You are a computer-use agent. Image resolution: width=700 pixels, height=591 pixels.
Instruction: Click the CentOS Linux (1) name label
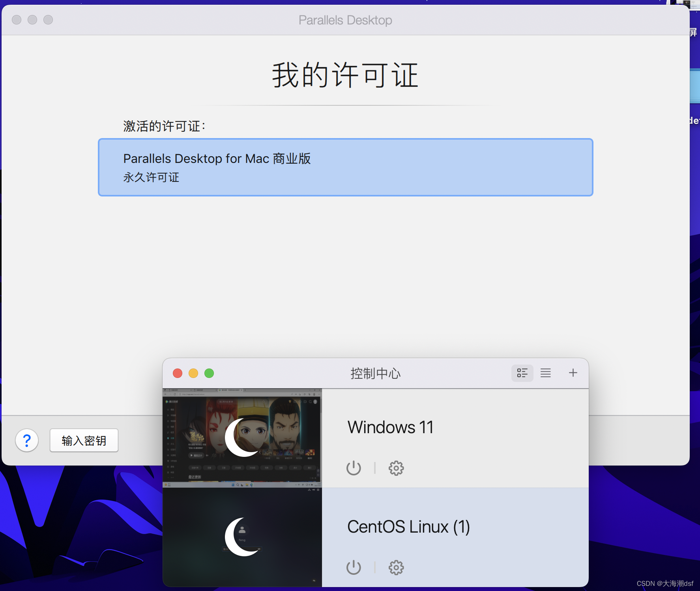point(408,527)
